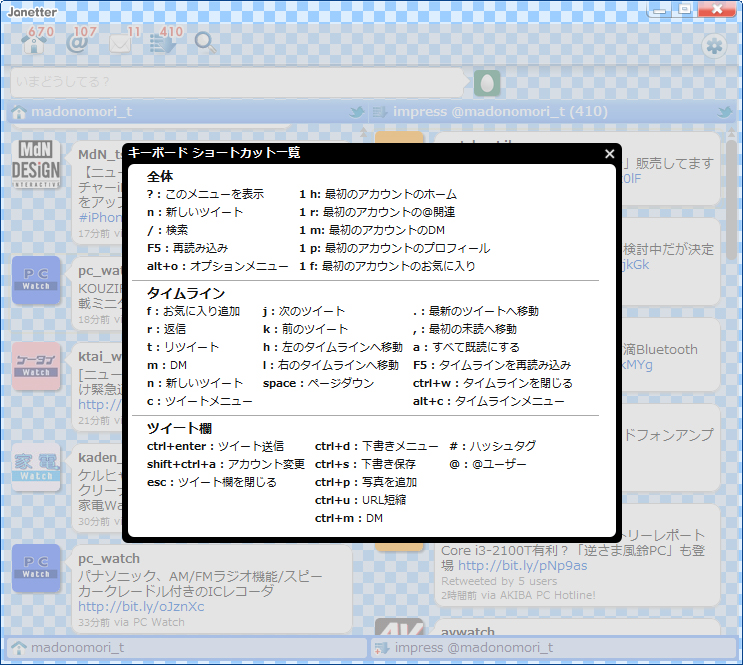
Task: Click "t : リツイート" shortcut line
Action: (182, 347)
